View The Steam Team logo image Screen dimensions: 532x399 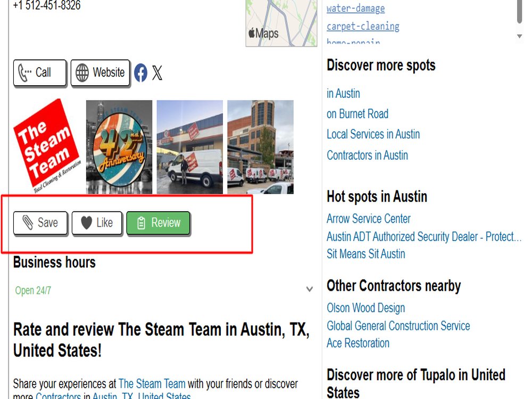pos(47,146)
